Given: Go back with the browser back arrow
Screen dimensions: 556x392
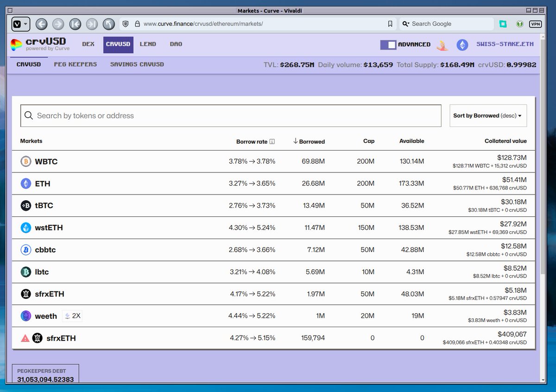Looking at the screenshot, I should click(41, 24).
